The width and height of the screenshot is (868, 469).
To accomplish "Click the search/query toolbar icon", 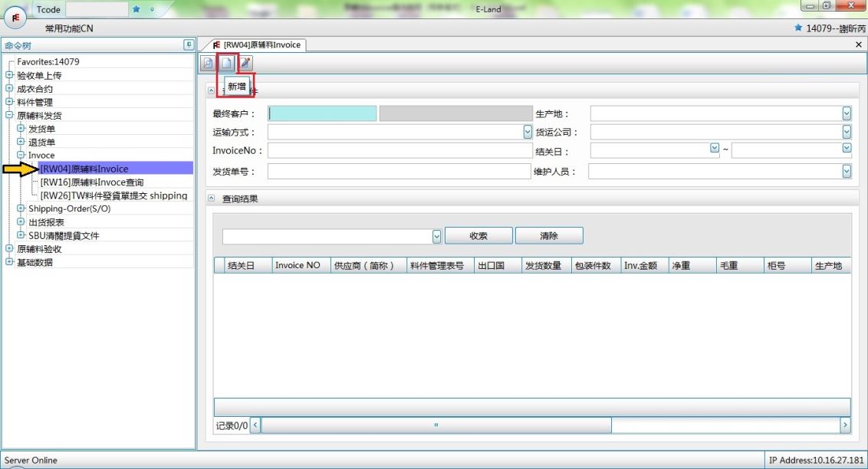I will pyautogui.click(x=208, y=63).
